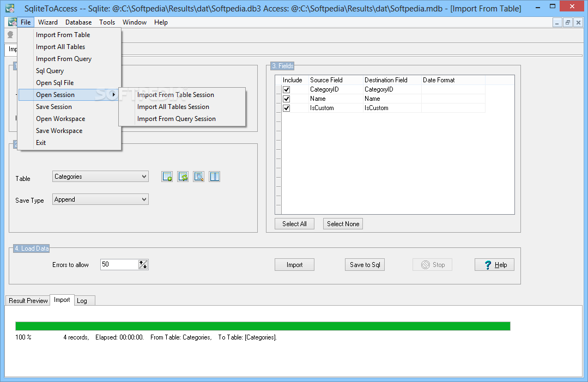Click the toolbar icon below File menu

[10, 35]
